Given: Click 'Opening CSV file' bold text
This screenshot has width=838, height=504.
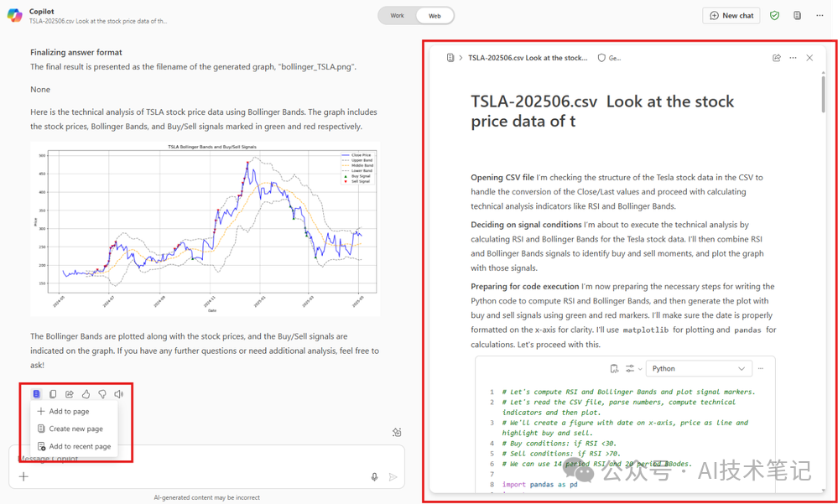Looking at the screenshot, I should point(502,177).
